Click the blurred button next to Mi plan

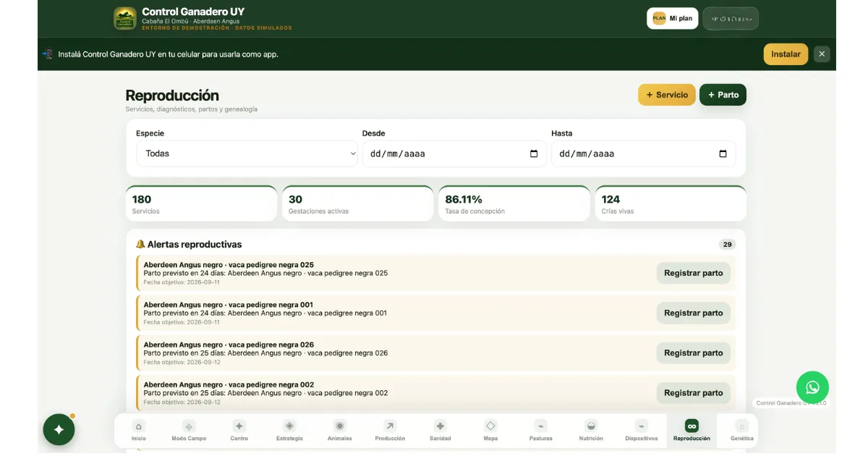(x=731, y=18)
